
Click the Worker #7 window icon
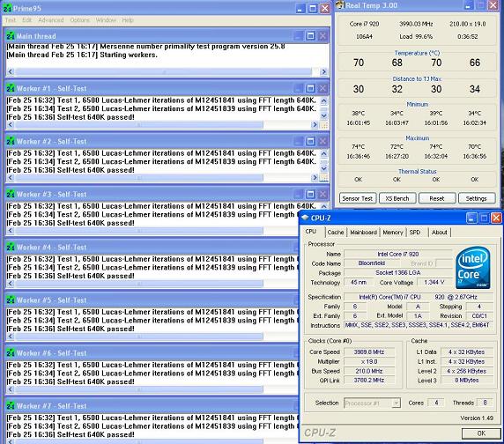(x=11, y=406)
